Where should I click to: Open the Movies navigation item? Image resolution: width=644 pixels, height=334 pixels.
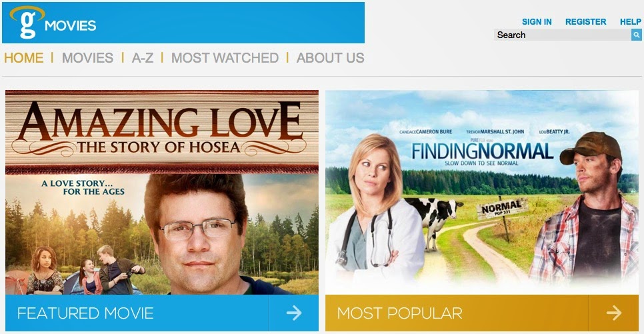(x=87, y=58)
